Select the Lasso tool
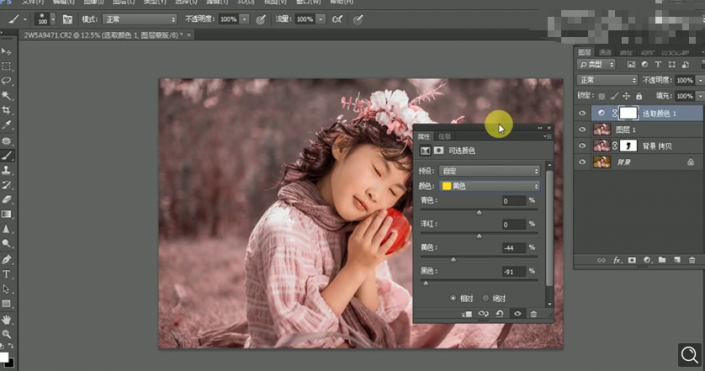 click(6, 81)
